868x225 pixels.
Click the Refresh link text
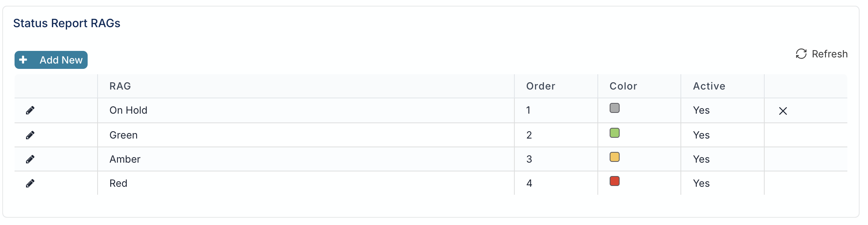coord(830,54)
